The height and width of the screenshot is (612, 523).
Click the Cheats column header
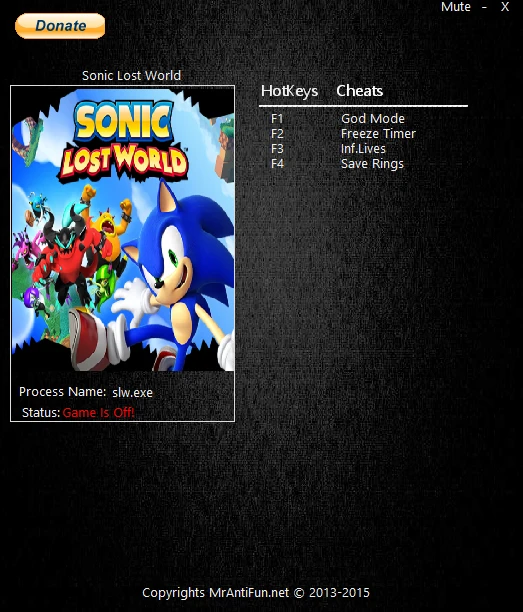pos(359,91)
